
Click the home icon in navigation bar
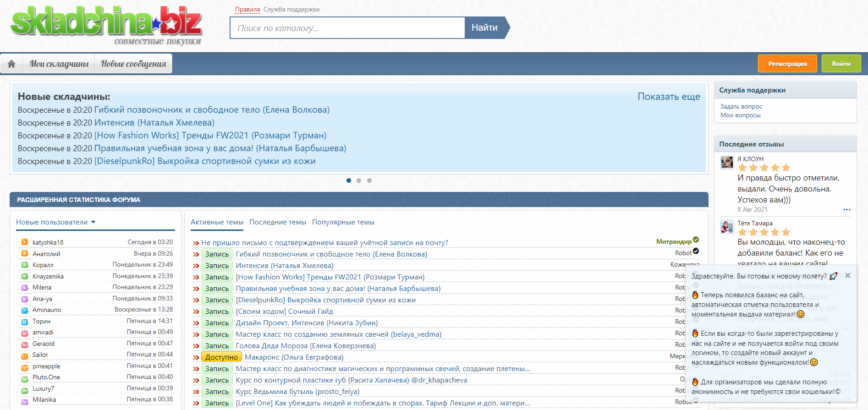(x=11, y=64)
